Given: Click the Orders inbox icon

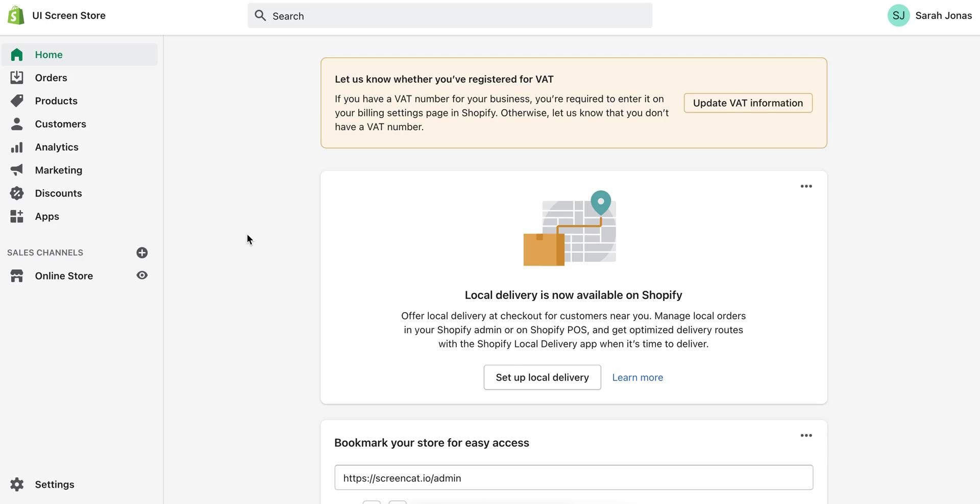Looking at the screenshot, I should (x=17, y=78).
